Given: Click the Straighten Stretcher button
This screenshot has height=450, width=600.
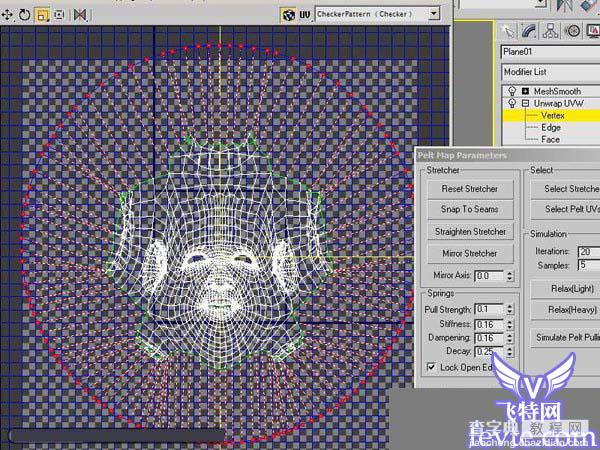Looking at the screenshot, I should [470, 232].
